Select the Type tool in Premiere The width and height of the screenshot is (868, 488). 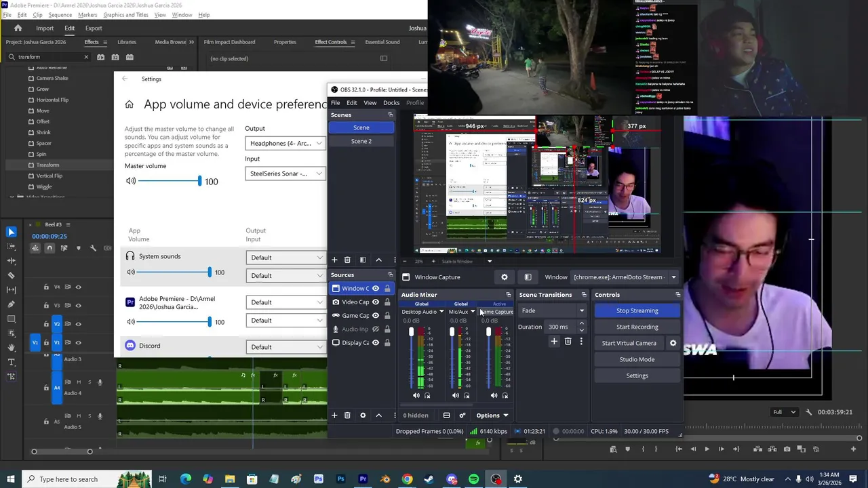(11, 362)
